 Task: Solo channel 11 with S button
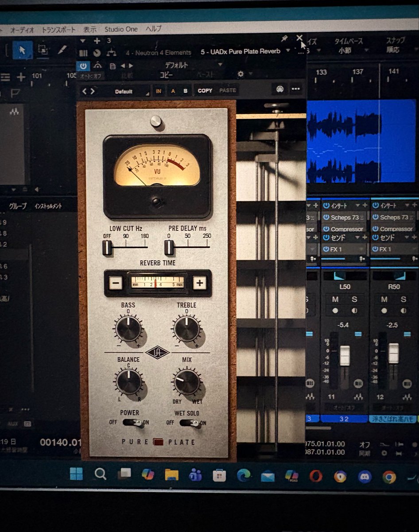pos(354,300)
